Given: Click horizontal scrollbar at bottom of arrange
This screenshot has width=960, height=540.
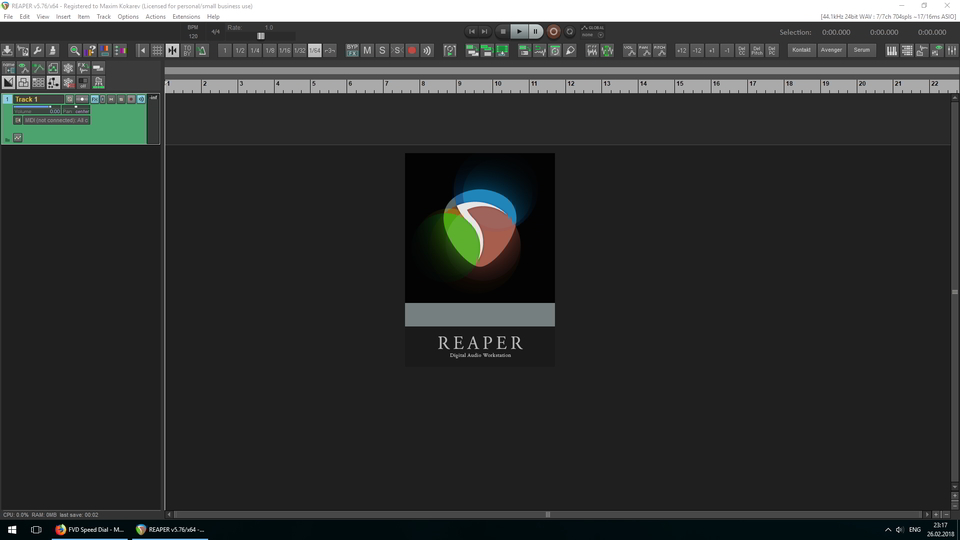Looking at the screenshot, I should point(547,514).
